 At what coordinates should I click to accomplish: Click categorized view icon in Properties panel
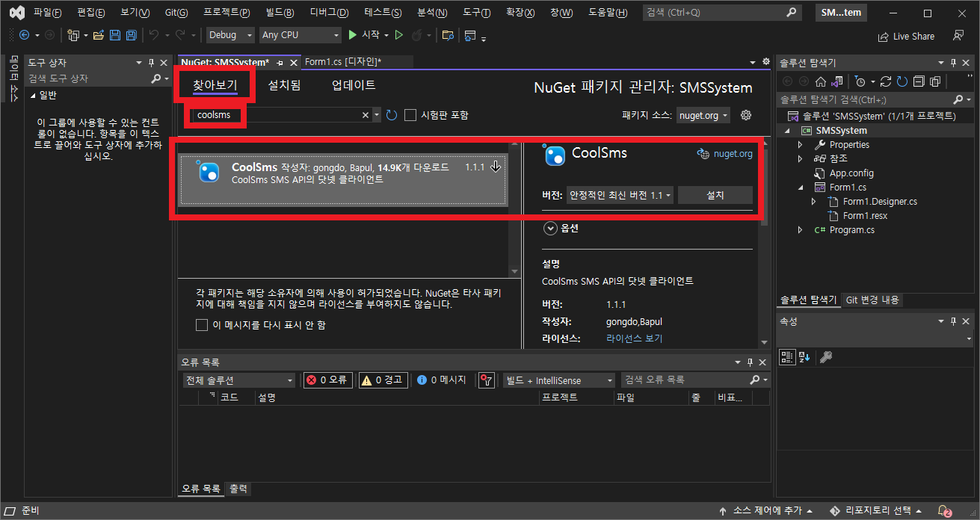tap(787, 357)
